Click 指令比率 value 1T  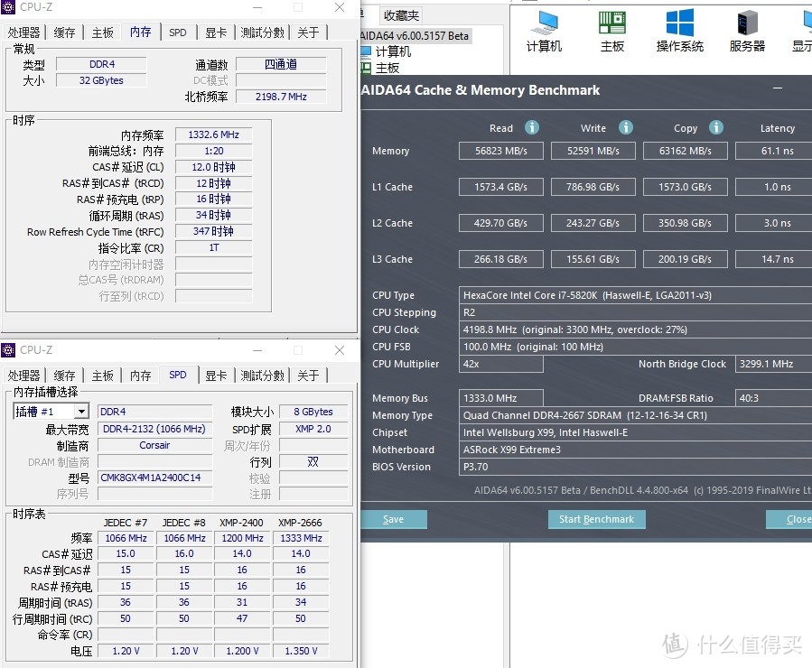pos(213,248)
